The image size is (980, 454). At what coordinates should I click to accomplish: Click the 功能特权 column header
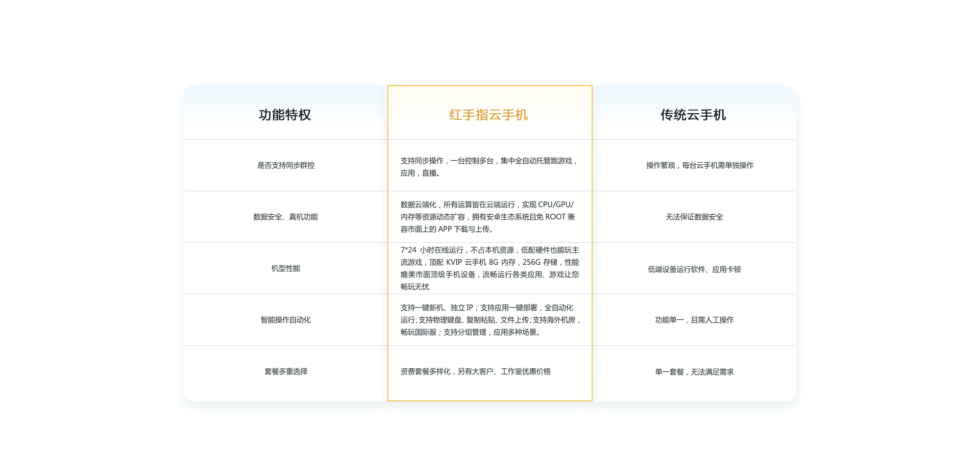tap(285, 115)
